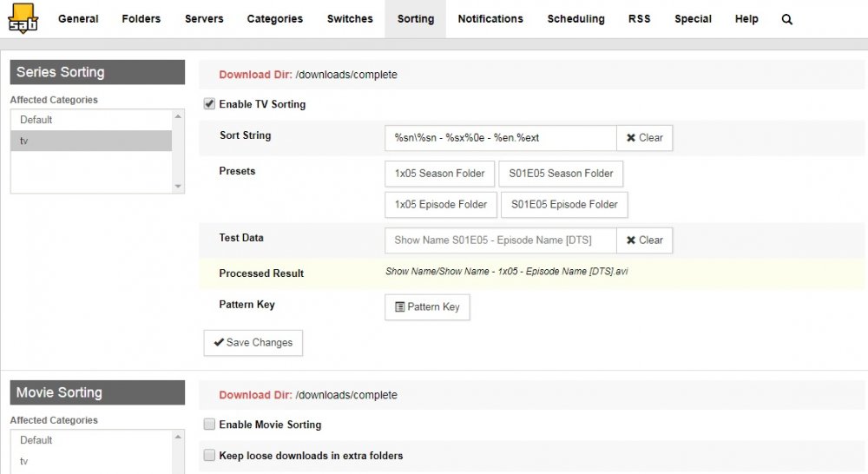
Task: Save Changes for Series Sorting
Action: (x=253, y=343)
